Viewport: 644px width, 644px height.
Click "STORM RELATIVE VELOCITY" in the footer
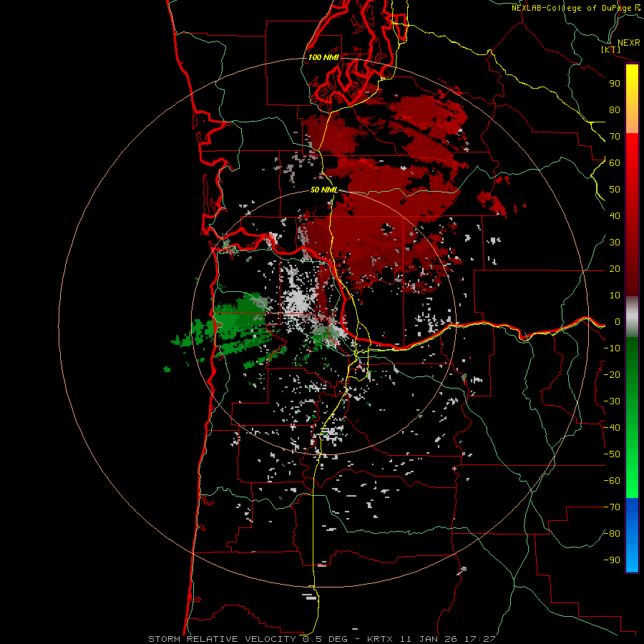click(222, 639)
